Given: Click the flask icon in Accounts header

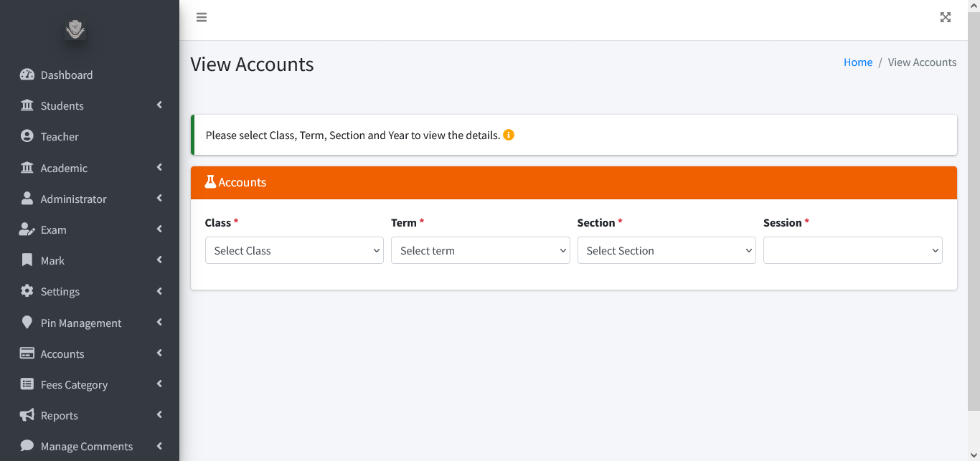Looking at the screenshot, I should (x=210, y=182).
